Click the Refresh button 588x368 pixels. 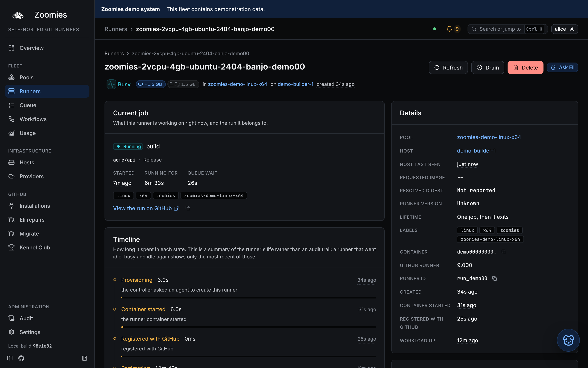pos(448,67)
